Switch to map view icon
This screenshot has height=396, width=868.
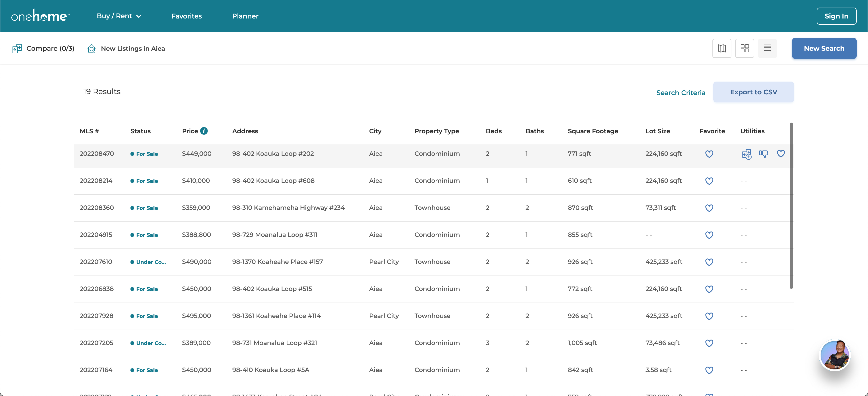(x=721, y=49)
